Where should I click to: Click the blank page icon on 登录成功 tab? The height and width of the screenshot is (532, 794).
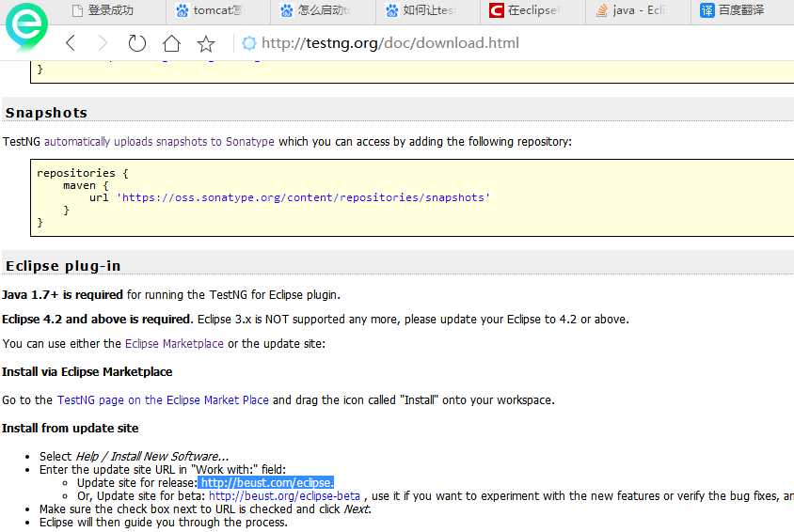(77, 10)
